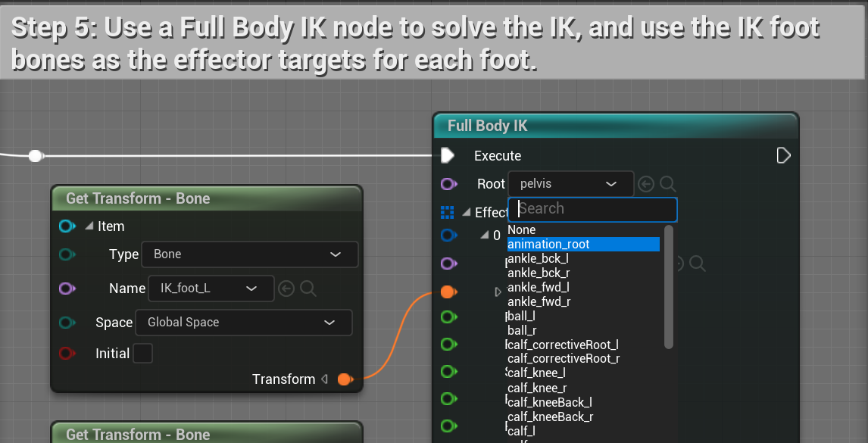Toggle the Initial checkbox

click(x=143, y=354)
